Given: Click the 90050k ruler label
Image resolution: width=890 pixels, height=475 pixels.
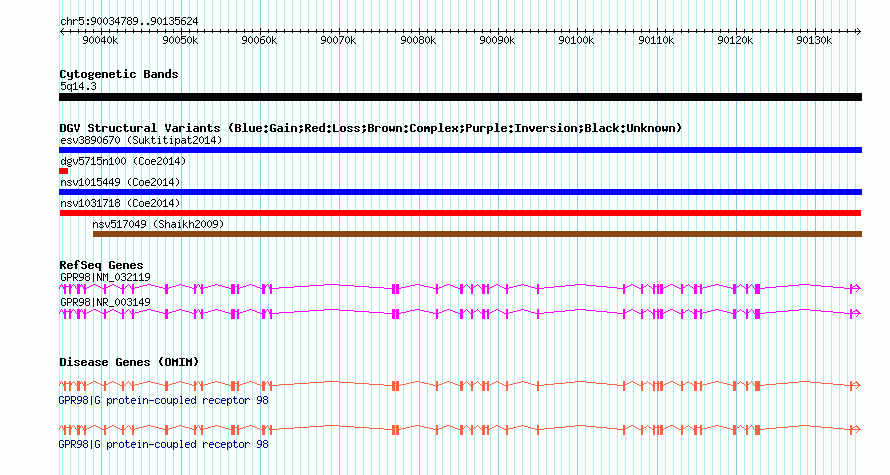Looking at the screenshot, I should click(x=180, y=41).
